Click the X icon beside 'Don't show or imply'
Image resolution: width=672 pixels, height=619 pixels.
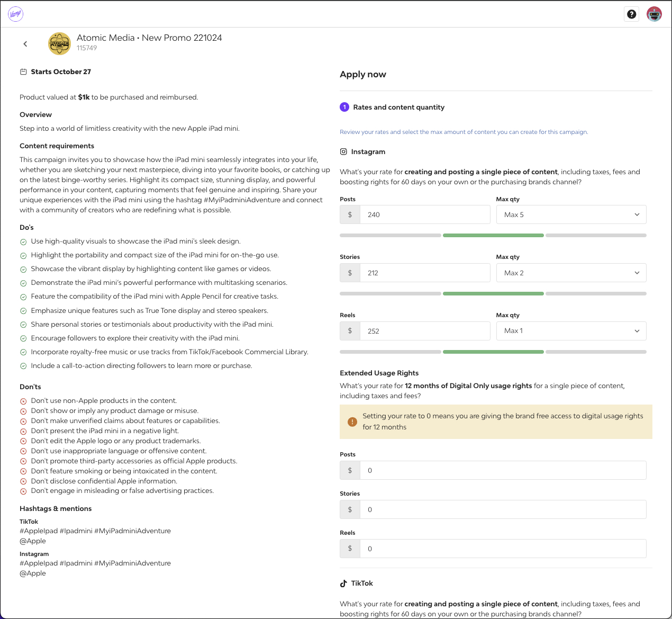coord(23,411)
